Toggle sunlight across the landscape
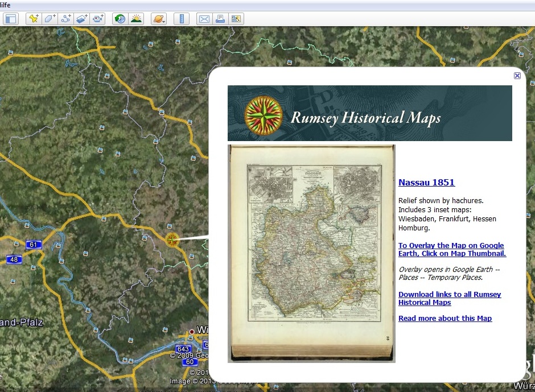The image size is (535, 392). point(136,19)
